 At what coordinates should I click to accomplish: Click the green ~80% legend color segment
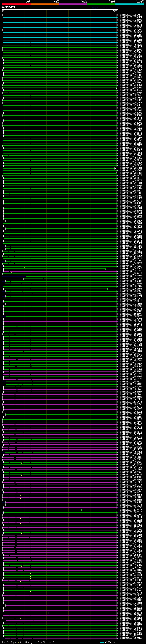point(101,4)
